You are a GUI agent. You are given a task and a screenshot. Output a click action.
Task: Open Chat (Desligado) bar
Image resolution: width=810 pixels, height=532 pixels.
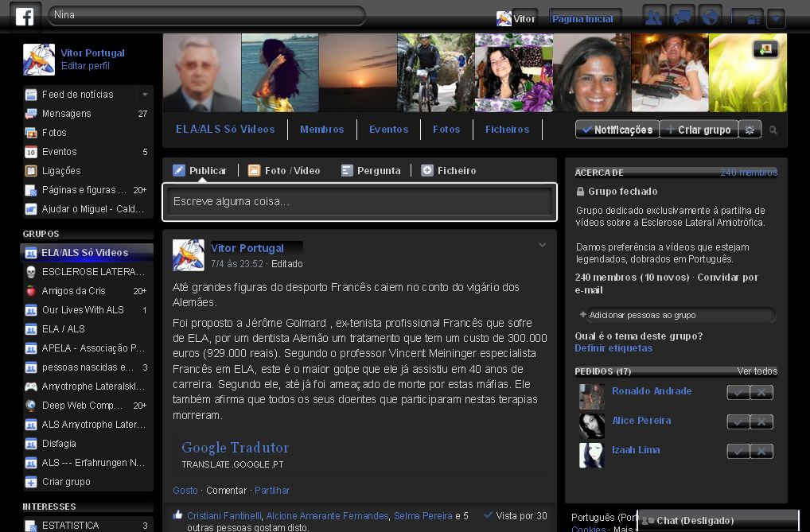pos(718,521)
